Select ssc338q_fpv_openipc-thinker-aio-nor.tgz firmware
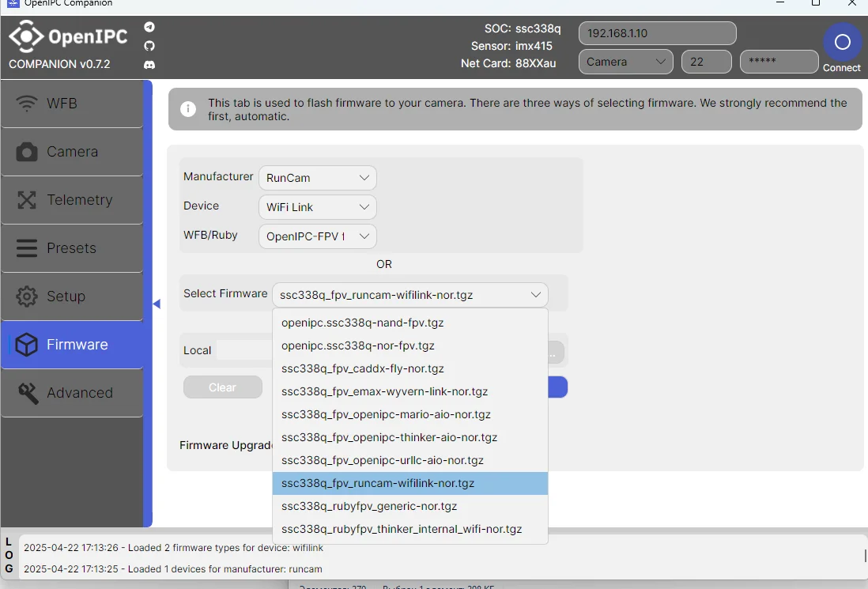 point(410,437)
